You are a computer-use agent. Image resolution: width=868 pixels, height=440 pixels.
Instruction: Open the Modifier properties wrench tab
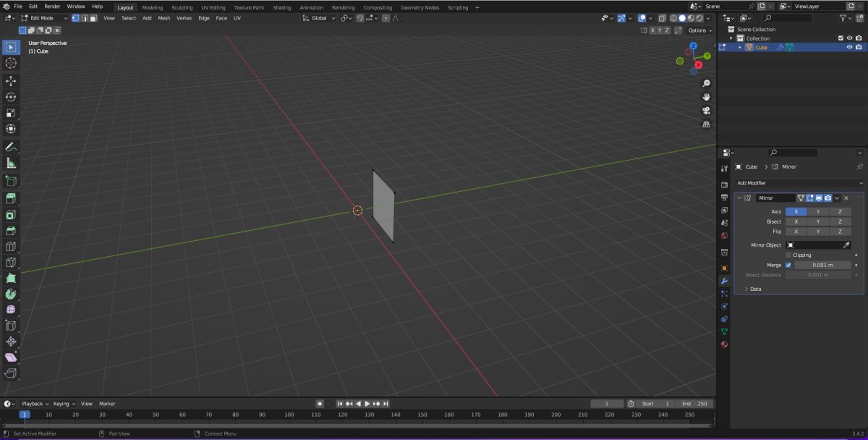coord(724,281)
